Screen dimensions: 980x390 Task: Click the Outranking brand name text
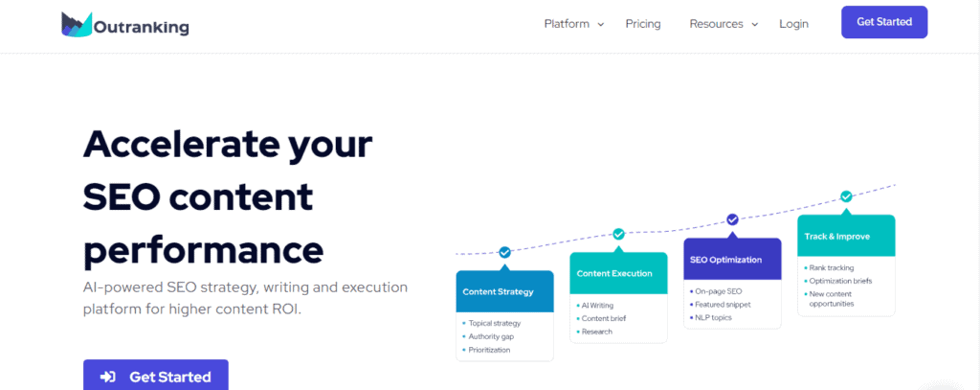(x=142, y=27)
